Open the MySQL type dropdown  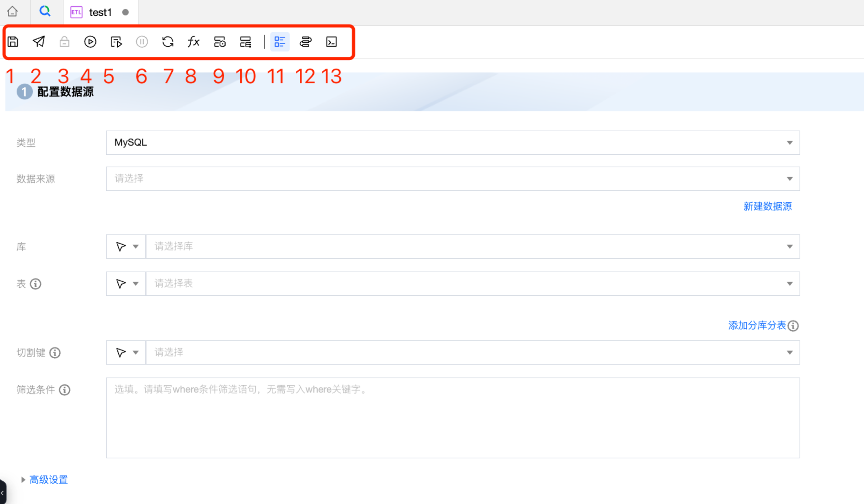(x=452, y=143)
